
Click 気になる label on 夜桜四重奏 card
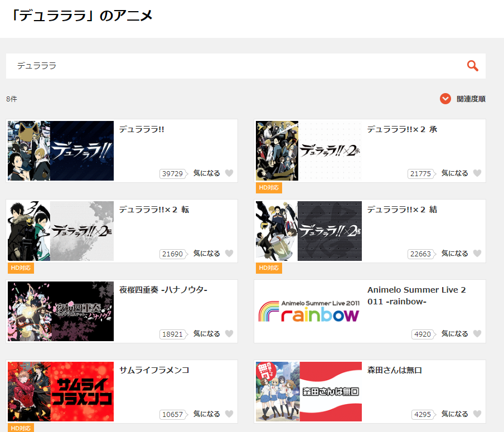(x=207, y=334)
